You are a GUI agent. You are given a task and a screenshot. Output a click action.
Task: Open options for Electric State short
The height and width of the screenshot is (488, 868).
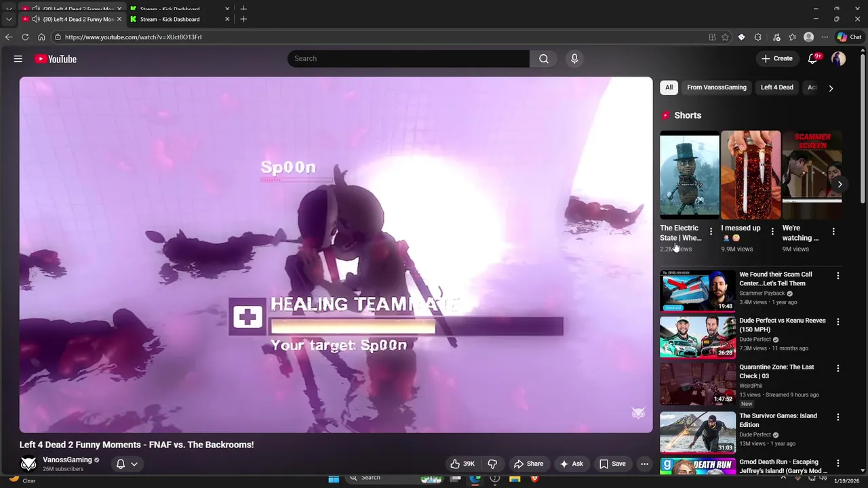click(711, 232)
